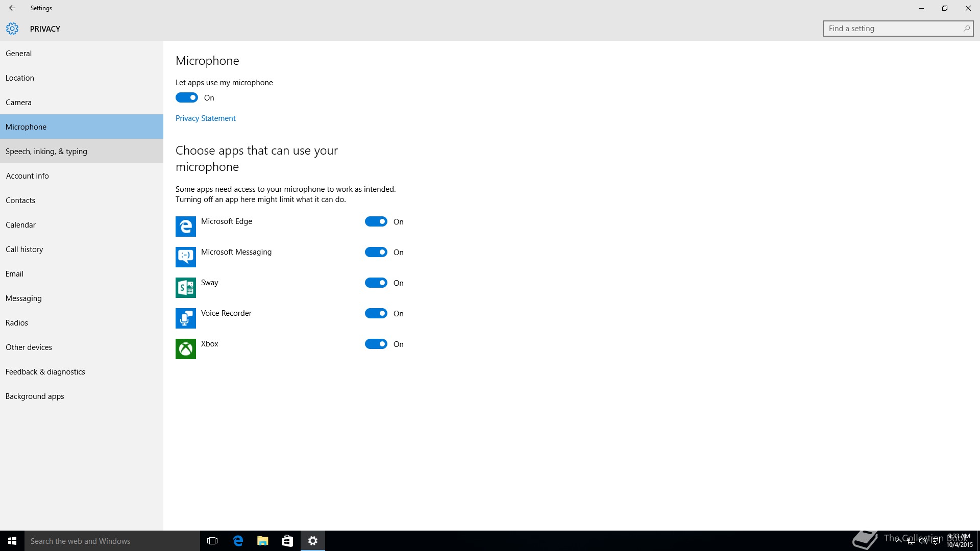
Task: Open Task View from the taskbar
Action: pyautogui.click(x=212, y=541)
